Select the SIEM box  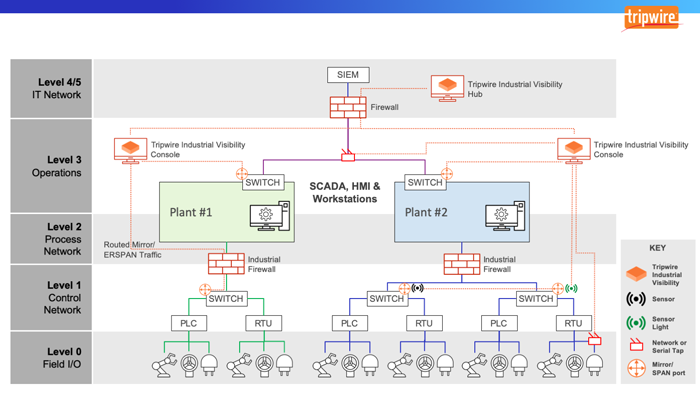pos(348,75)
